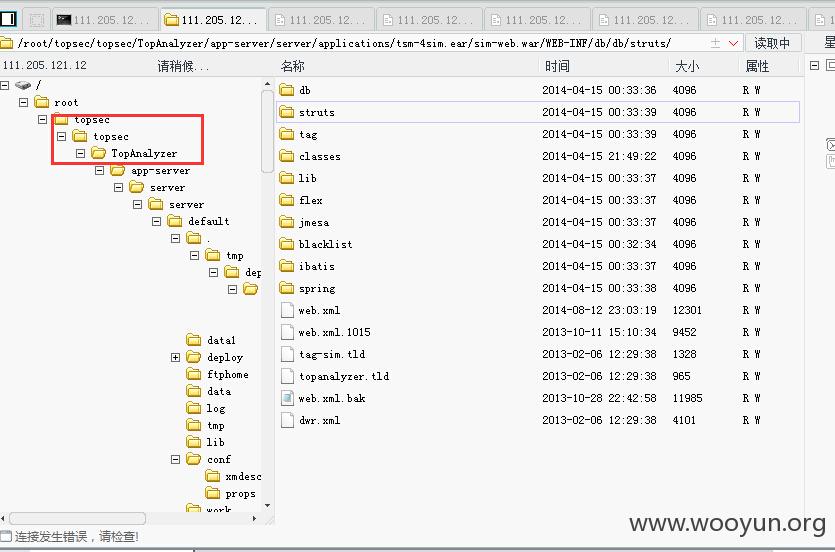Click the plus-minus button in path bar
The image size is (835, 552).
[x=715, y=43]
